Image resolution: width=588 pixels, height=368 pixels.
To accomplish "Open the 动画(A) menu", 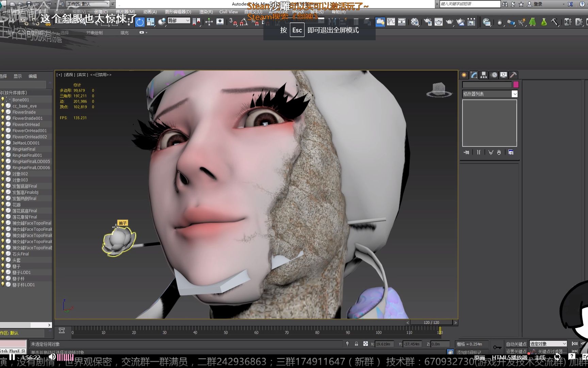I will 150,12.
